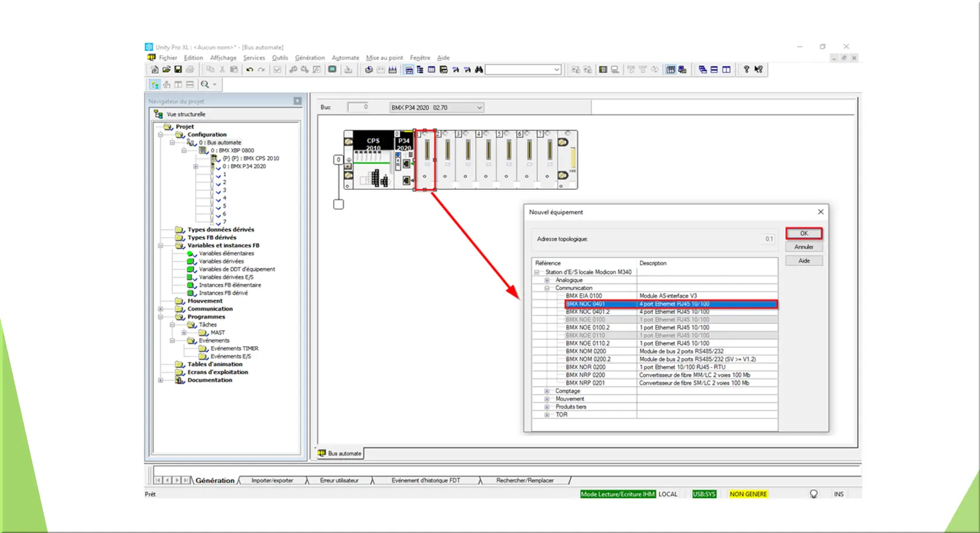The width and height of the screenshot is (980, 533).
Task: Select BMX NOM 0200 module row
Action: (x=670, y=351)
